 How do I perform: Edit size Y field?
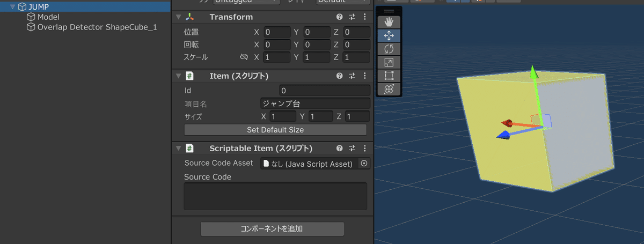click(321, 116)
